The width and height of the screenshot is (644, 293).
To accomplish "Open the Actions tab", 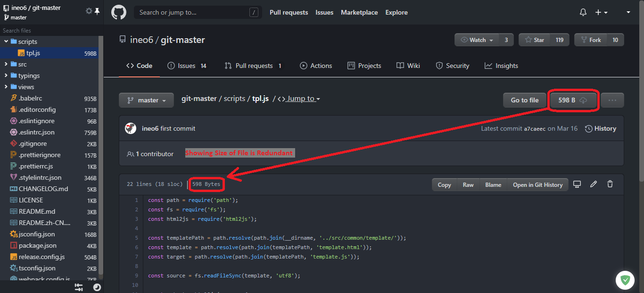I will coord(316,66).
